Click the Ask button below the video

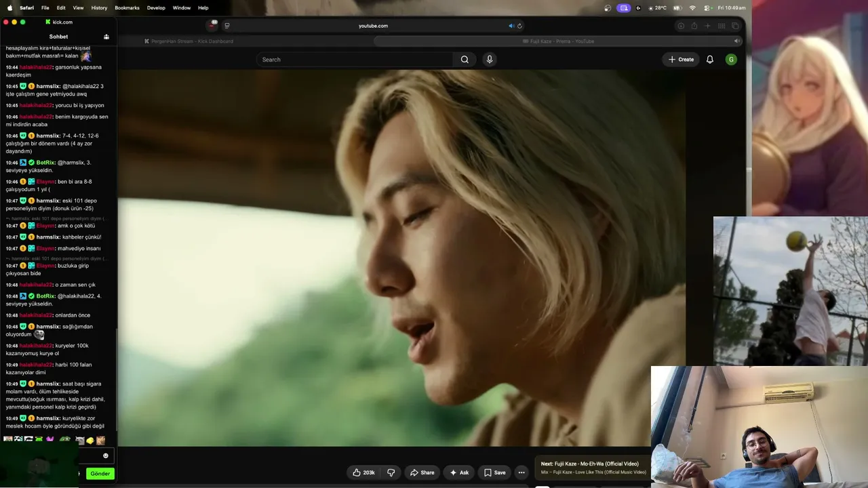tap(459, 472)
